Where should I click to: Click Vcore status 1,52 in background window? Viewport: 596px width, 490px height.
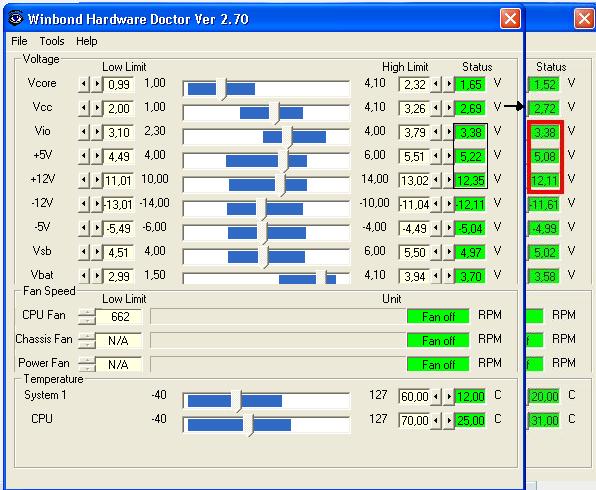point(544,84)
